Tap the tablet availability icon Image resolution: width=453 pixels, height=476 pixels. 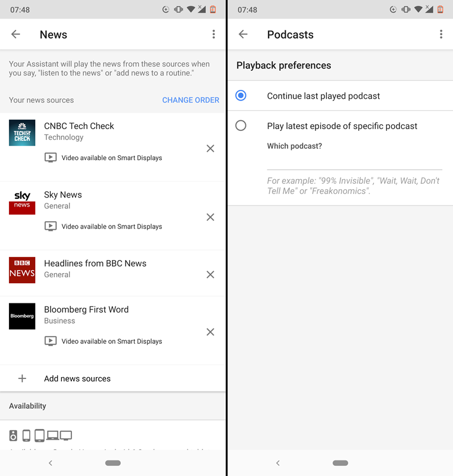tap(39, 436)
